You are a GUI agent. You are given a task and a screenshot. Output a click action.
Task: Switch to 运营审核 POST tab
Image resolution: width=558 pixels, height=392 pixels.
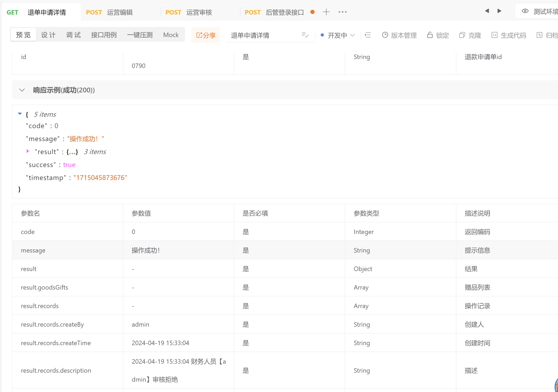pos(200,12)
